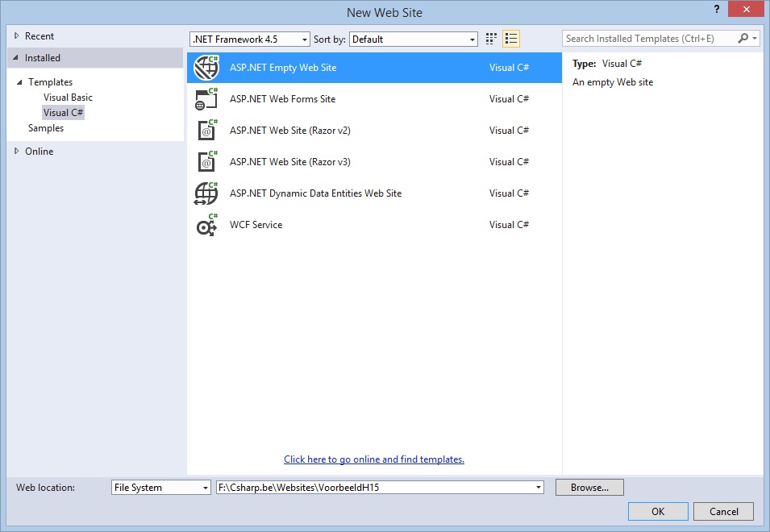
Task: Open the .NET Framework 4.5 dropdown
Action: (x=249, y=39)
